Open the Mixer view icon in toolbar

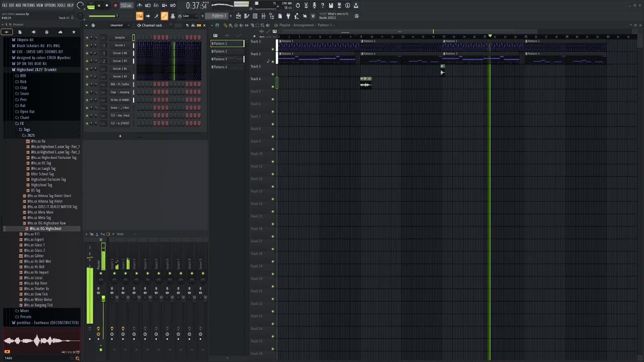pyautogui.click(x=263, y=16)
